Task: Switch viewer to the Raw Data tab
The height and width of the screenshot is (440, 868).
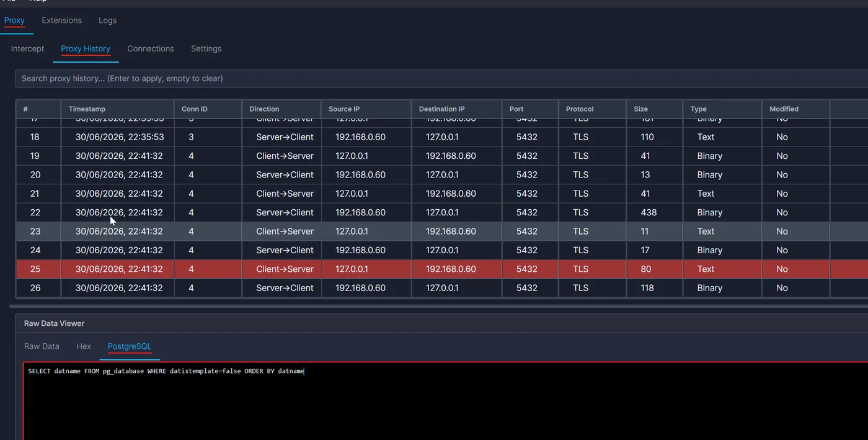Action: (x=42, y=346)
